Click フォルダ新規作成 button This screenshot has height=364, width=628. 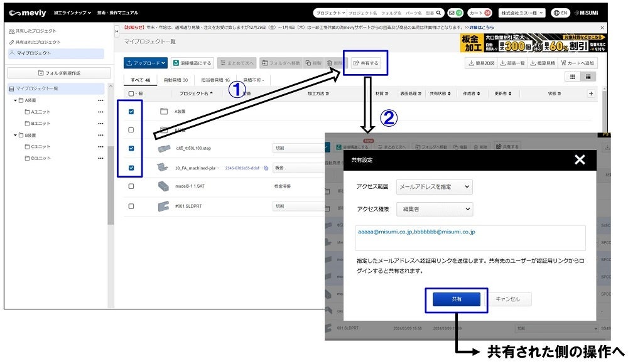pyautogui.click(x=59, y=73)
